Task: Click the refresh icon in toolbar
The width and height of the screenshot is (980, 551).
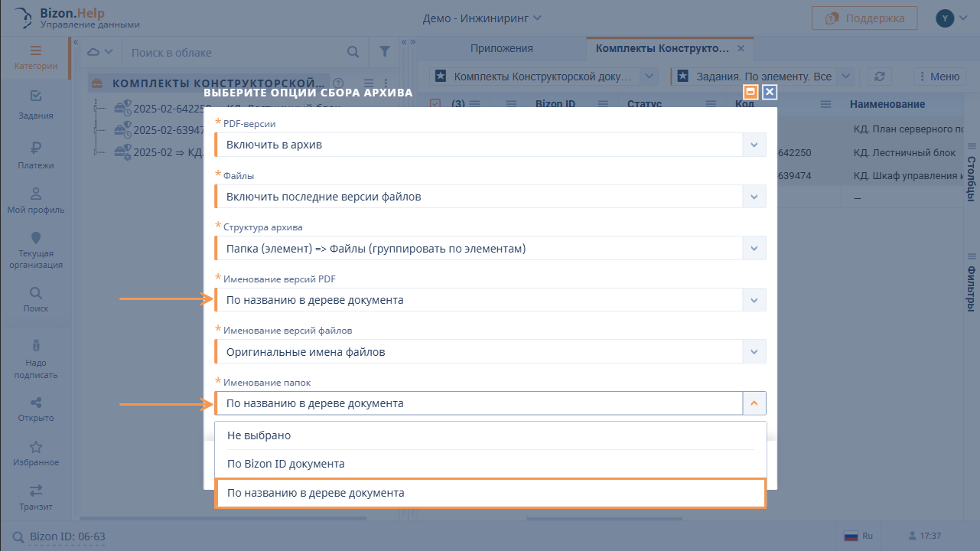Action: tap(880, 77)
